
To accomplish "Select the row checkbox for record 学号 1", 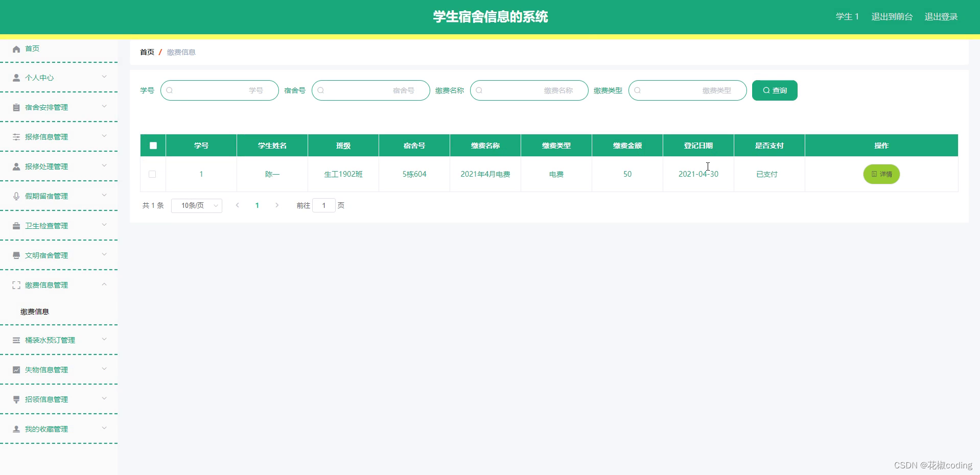I will [152, 174].
